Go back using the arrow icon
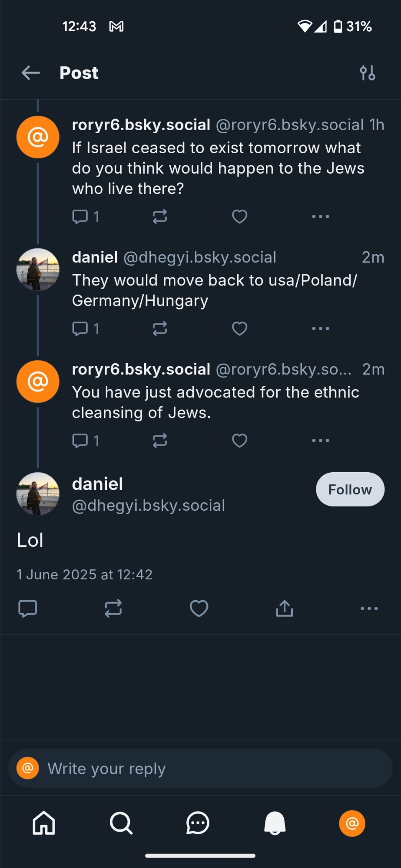This screenshot has width=401, height=868. tap(31, 73)
